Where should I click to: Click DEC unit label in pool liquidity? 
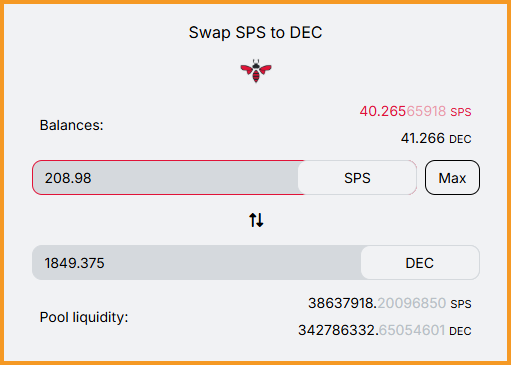click(460, 331)
